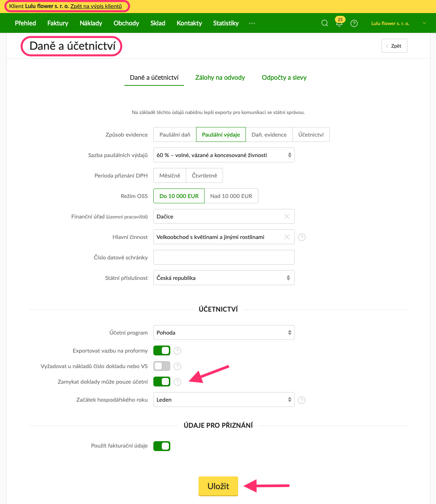Viewport: 436px width, 504px height.
Task: Show help for Hlavní činnost field
Action: [302, 237]
